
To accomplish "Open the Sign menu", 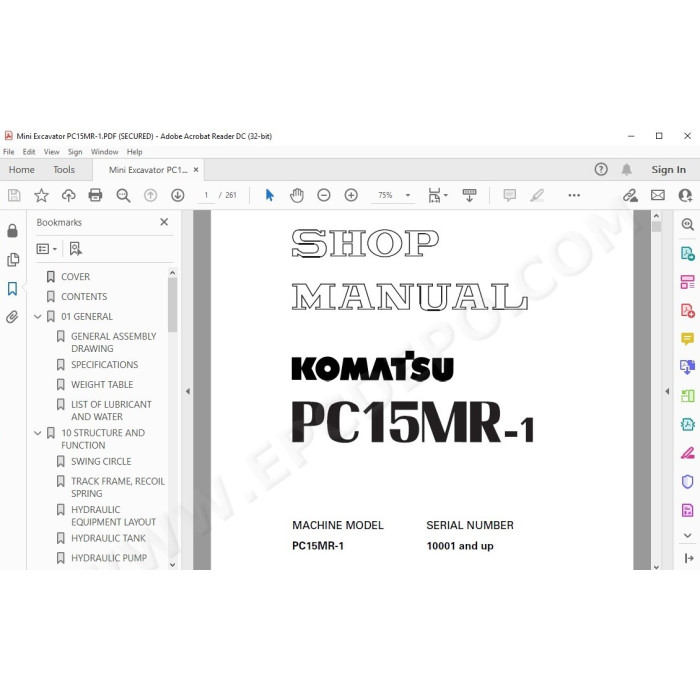I will [75, 152].
